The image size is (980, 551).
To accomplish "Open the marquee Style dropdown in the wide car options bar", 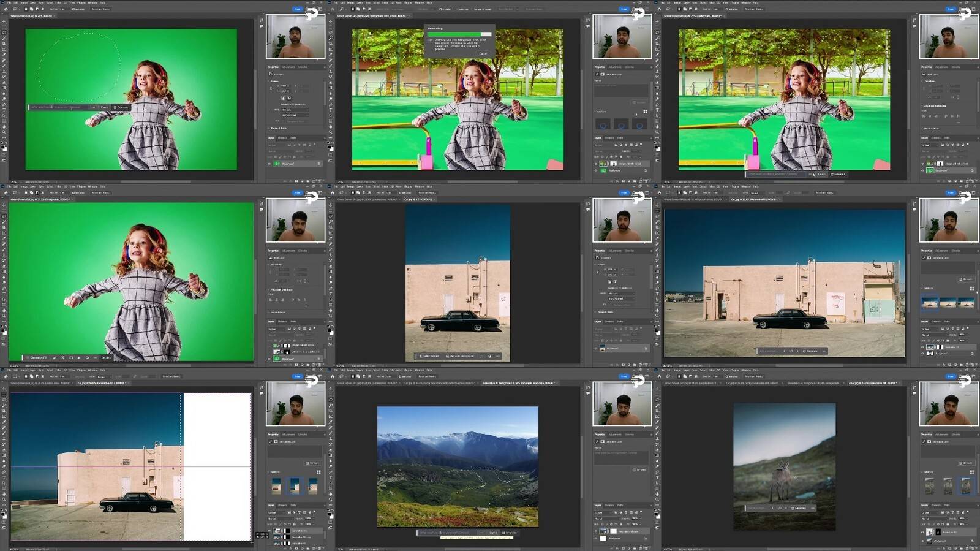I will pyautogui.click(x=758, y=193).
